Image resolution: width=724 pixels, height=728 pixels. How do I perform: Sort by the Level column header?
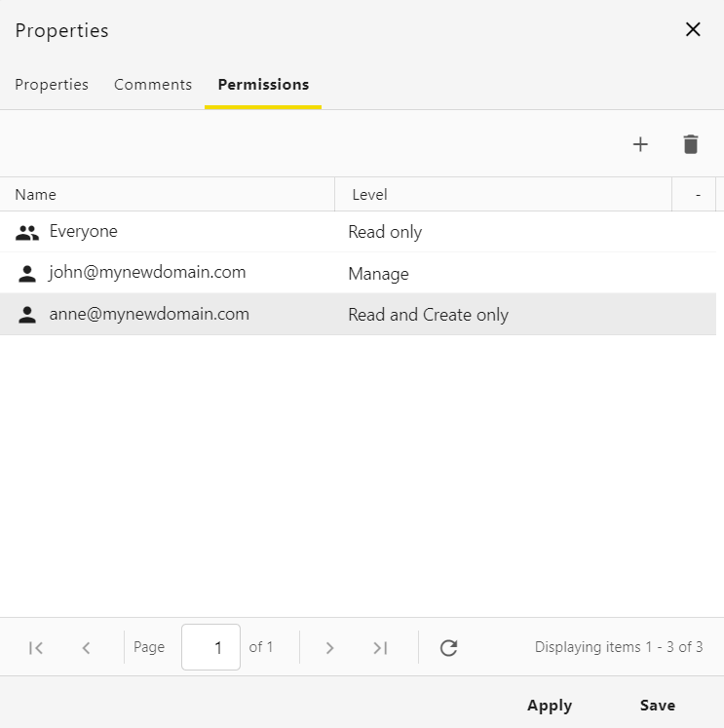(503, 195)
